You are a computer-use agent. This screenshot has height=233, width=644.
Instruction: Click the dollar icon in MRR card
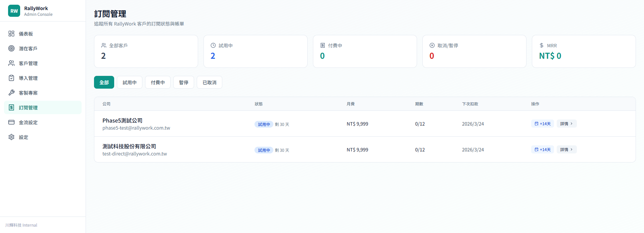coord(542,45)
